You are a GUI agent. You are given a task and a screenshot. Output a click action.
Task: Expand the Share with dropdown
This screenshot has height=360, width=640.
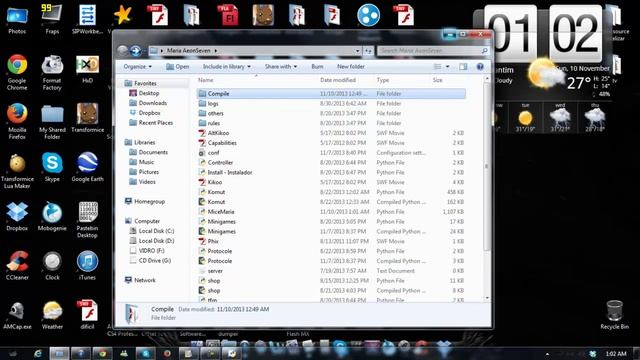click(x=281, y=67)
